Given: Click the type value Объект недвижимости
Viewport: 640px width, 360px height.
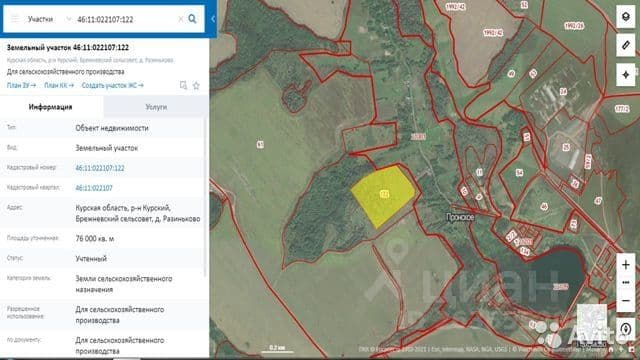Looking at the screenshot, I should click(x=112, y=128).
